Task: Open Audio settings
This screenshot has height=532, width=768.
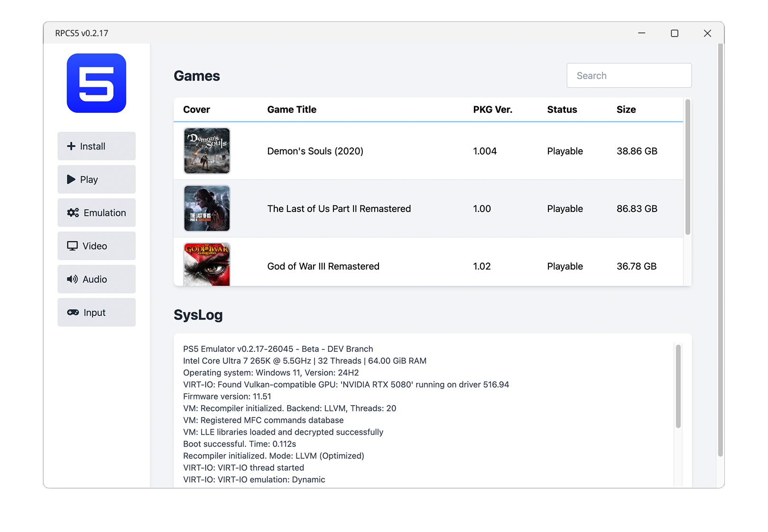Action: coord(96,279)
